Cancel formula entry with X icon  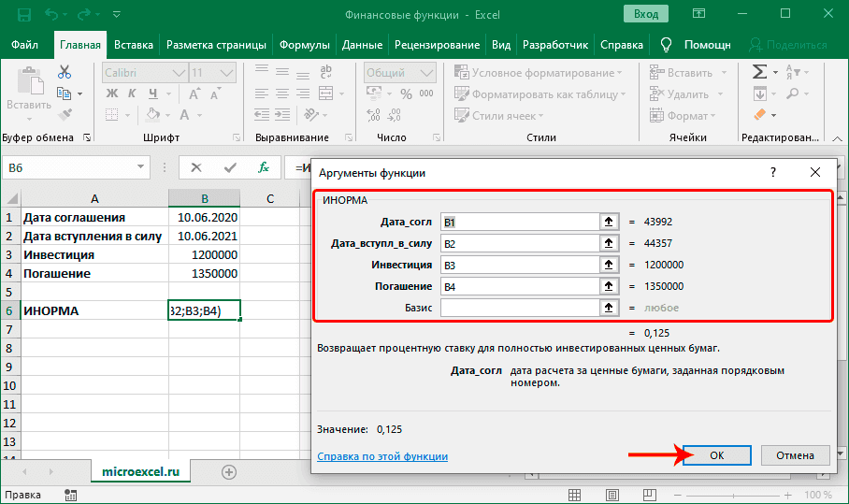point(195,167)
